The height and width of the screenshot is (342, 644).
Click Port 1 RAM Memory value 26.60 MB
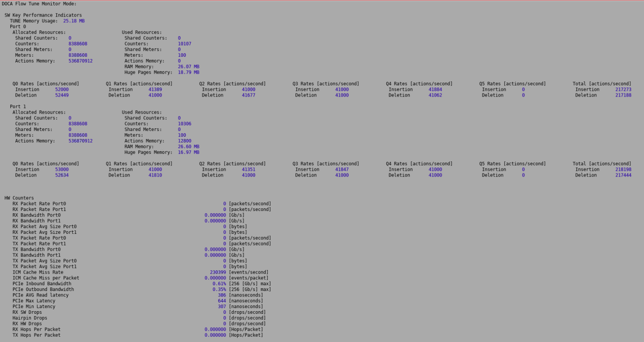pyautogui.click(x=188, y=147)
